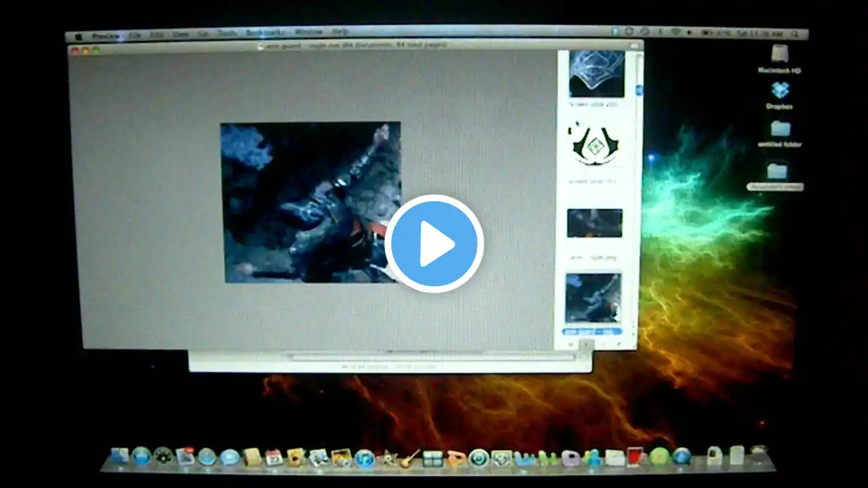Click the Spotlight magnifier in menu bar
Image resolution: width=868 pixels, height=488 pixels.
796,34
